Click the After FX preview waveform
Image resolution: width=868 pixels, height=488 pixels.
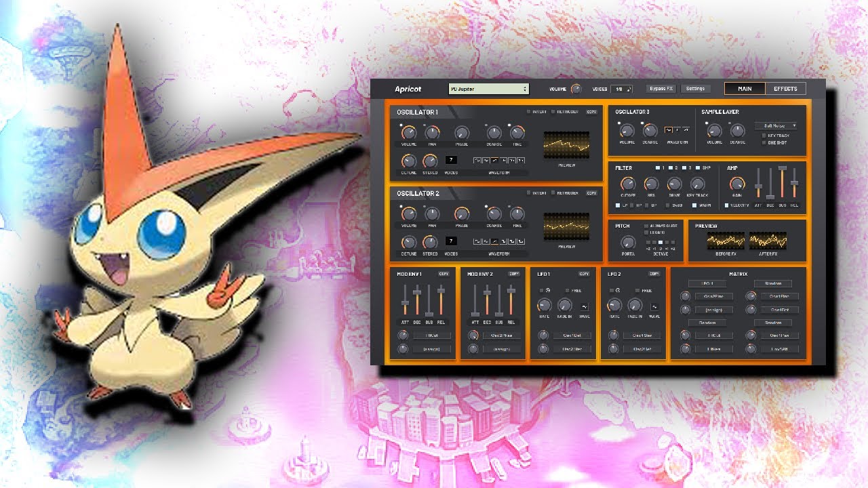(768, 241)
